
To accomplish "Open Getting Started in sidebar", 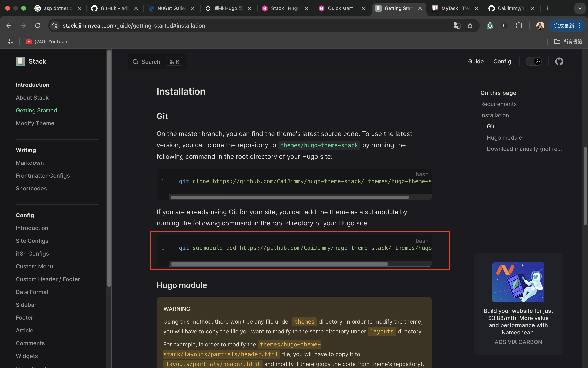I will point(36,110).
